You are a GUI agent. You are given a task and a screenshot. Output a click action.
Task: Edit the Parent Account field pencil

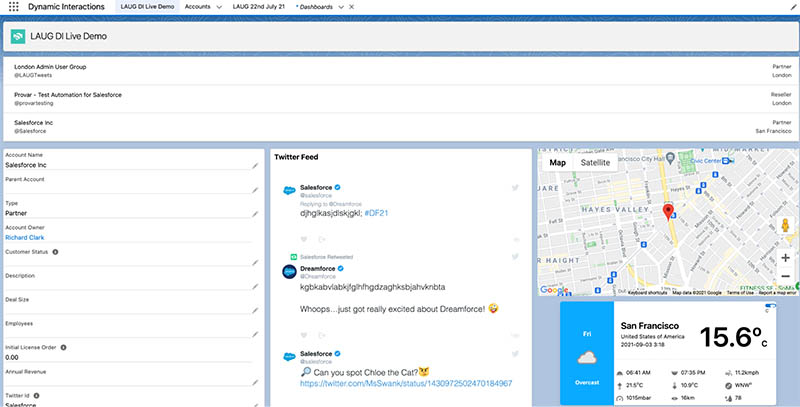click(255, 190)
